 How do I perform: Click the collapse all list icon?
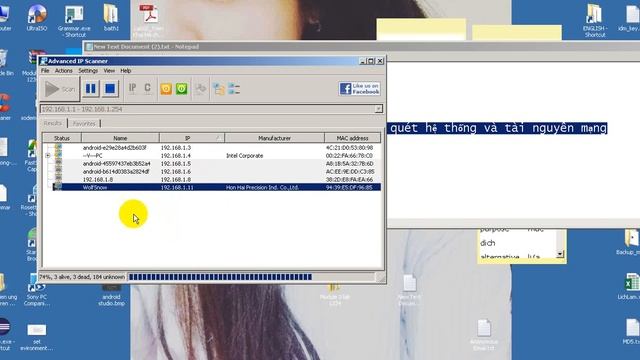[234, 89]
